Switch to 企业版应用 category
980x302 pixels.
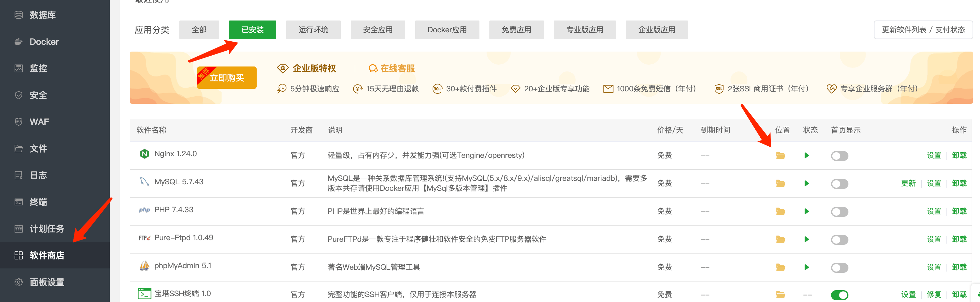pos(657,30)
